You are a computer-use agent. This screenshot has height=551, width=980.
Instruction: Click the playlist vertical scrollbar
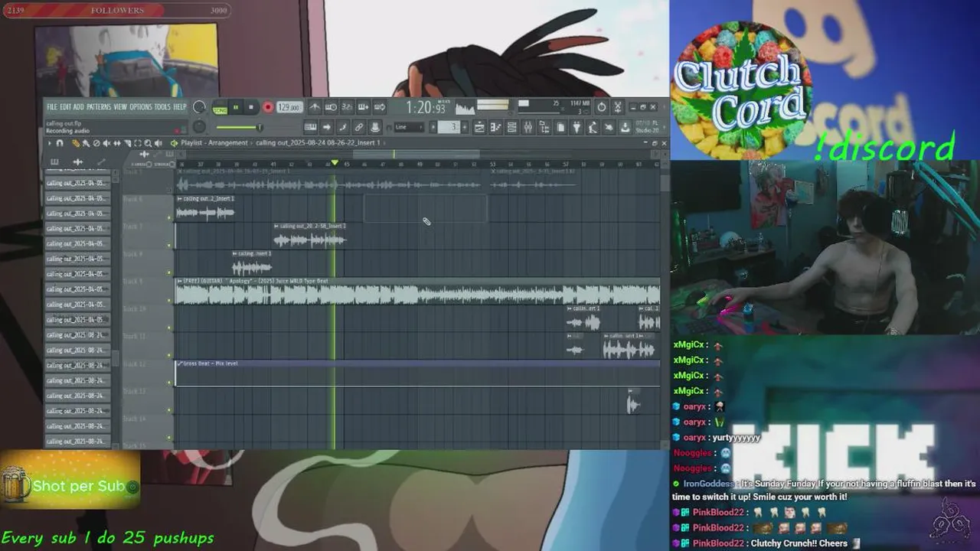(664, 306)
